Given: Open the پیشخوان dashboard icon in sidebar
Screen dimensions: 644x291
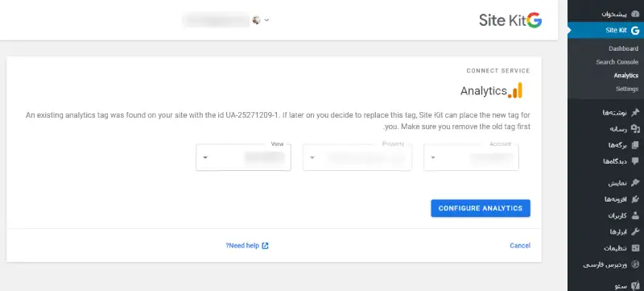Looking at the screenshot, I should [635, 14].
